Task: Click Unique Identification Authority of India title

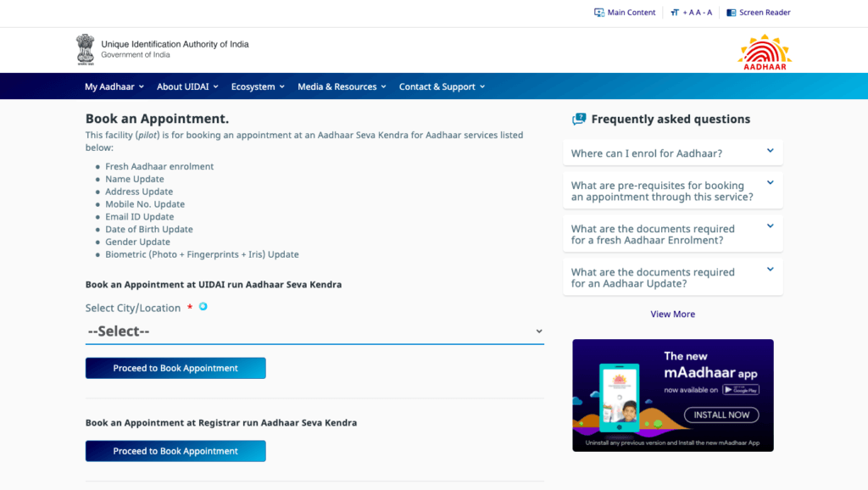Action: [x=175, y=44]
